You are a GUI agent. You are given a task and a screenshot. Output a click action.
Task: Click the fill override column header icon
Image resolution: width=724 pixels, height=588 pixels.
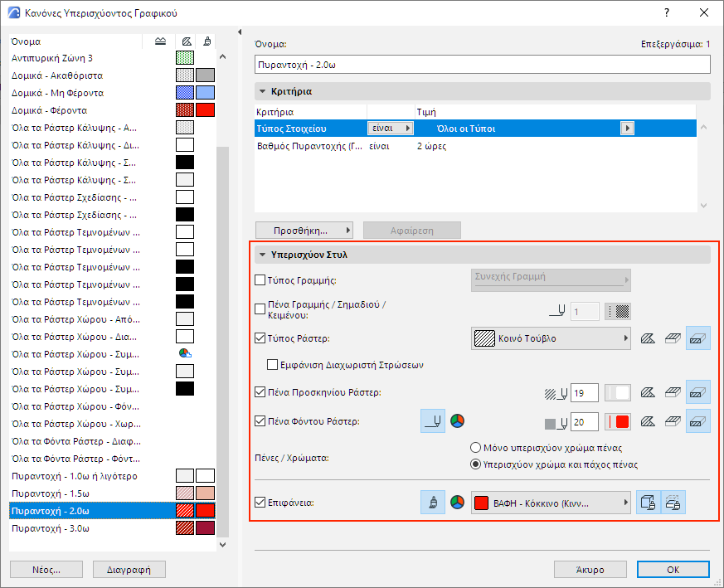point(186,41)
